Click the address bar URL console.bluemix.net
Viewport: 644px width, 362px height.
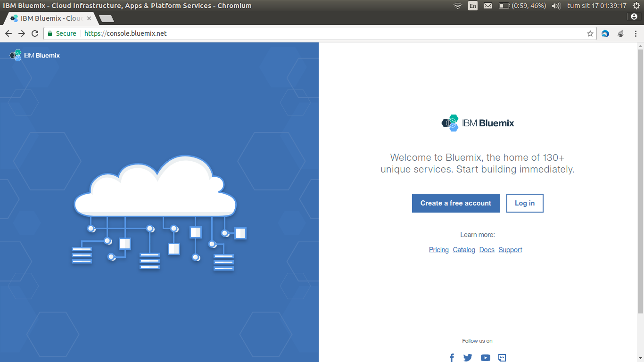coord(125,33)
